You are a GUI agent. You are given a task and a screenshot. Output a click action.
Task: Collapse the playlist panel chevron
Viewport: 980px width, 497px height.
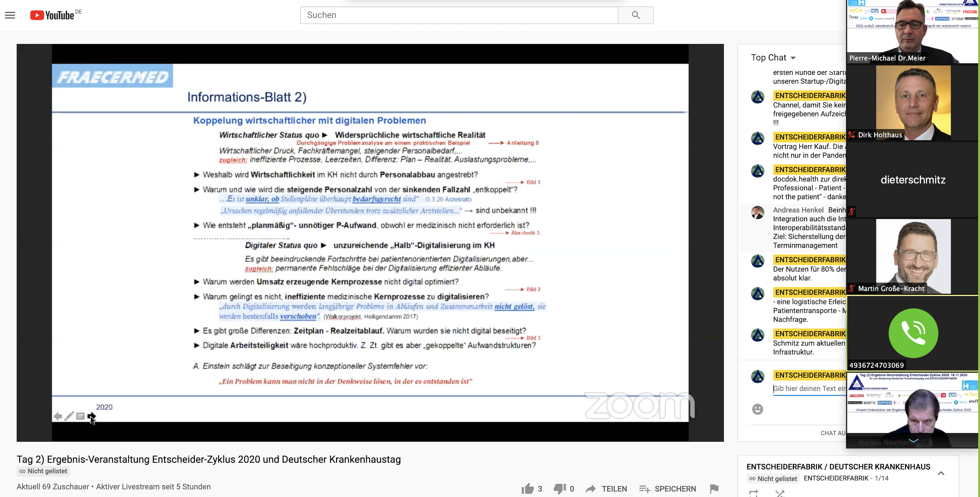[x=941, y=473]
